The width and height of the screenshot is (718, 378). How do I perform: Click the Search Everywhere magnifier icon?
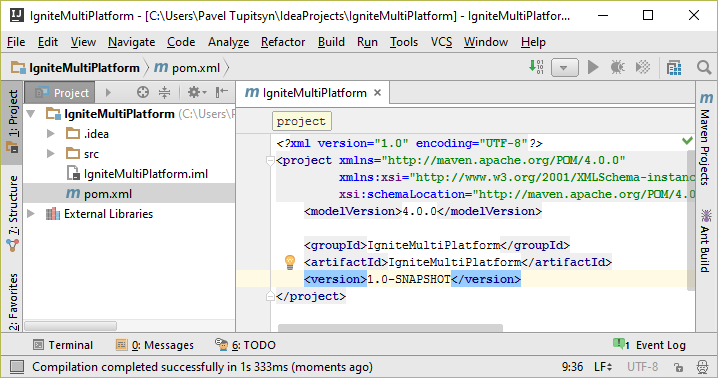(704, 68)
